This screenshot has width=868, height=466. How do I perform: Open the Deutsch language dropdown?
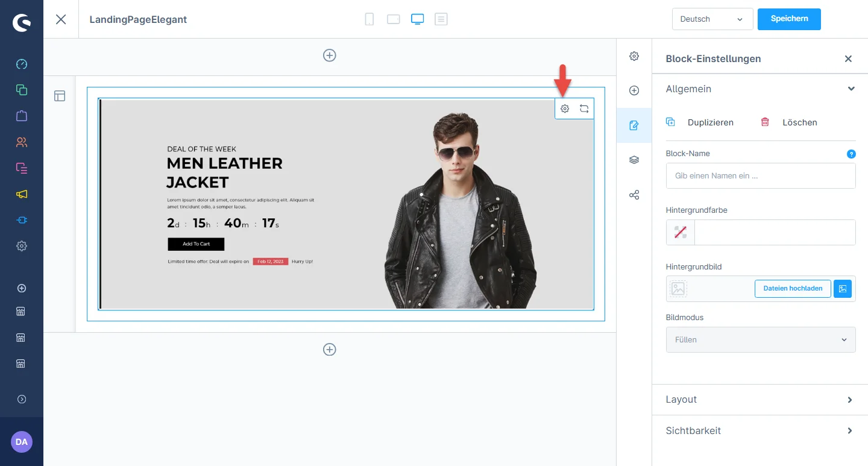tap(712, 19)
